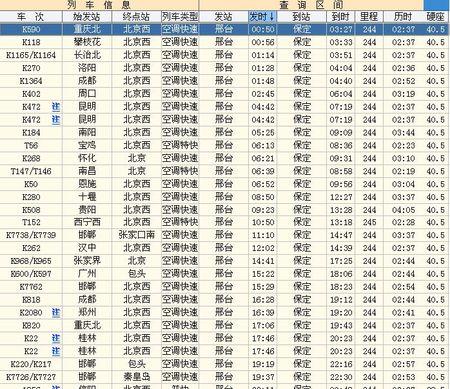This screenshot has height=389, width=450.
Task: Select train number T56
Action: [x=31, y=146]
